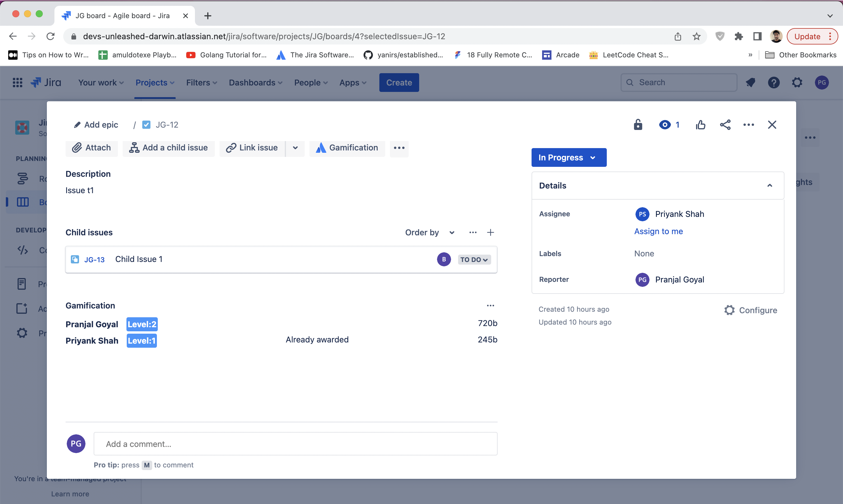
Task: Click the Add a comment field
Action: [x=295, y=444]
